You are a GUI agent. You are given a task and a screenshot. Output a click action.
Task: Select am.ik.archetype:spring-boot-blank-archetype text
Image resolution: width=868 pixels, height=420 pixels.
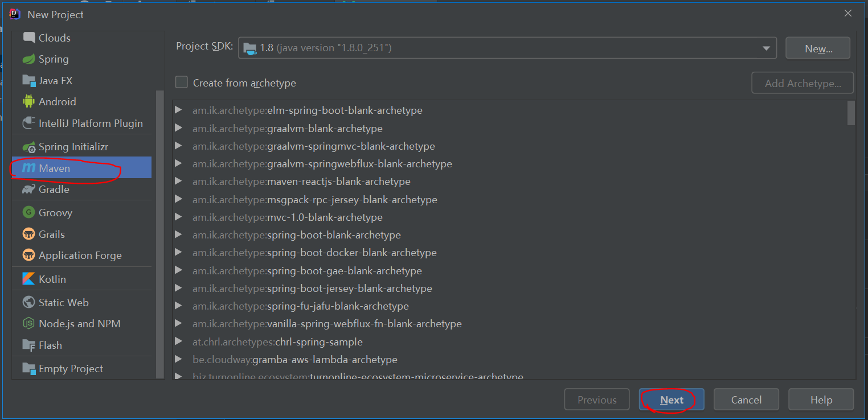click(297, 234)
